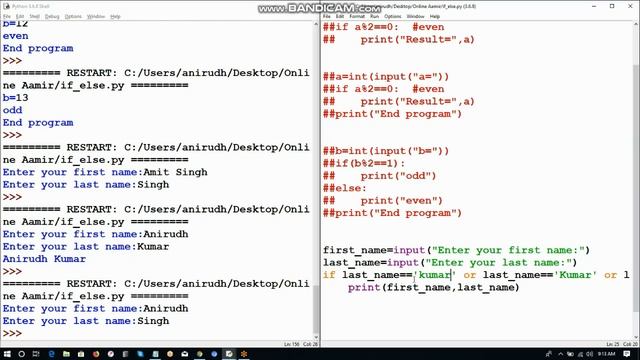Click '## print("even")' commented line
The height and width of the screenshot is (360, 640).
383,200
